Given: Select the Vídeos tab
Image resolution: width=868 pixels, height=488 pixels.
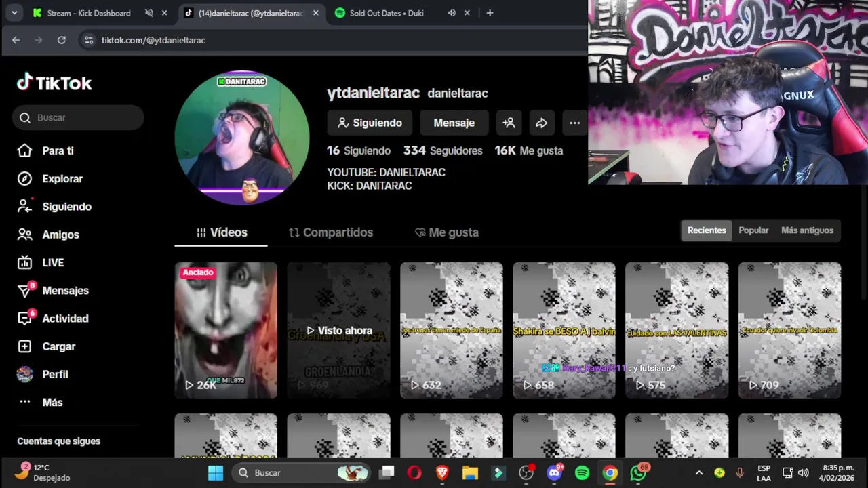Looking at the screenshot, I should tap(221, 232).
